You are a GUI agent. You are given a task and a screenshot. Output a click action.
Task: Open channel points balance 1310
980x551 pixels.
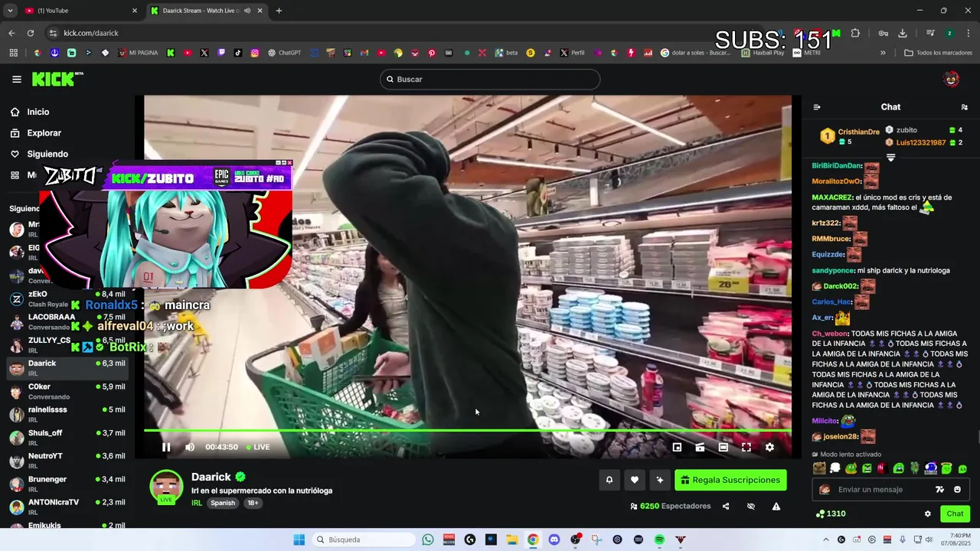831,514
